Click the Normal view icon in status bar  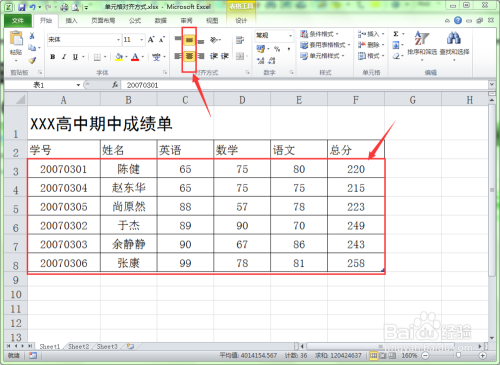[x=373, y=356]
